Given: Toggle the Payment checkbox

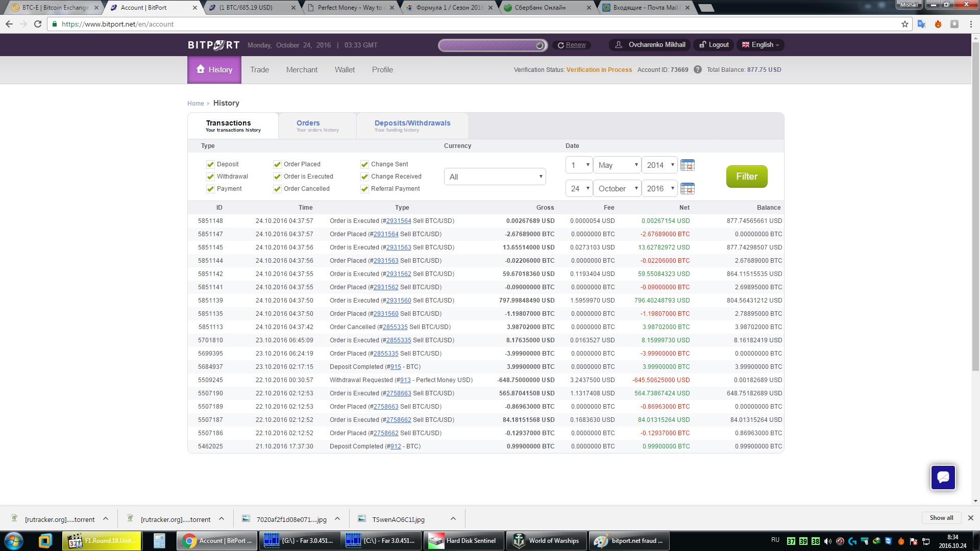Looking at the screenshot, I should point(210,189).
